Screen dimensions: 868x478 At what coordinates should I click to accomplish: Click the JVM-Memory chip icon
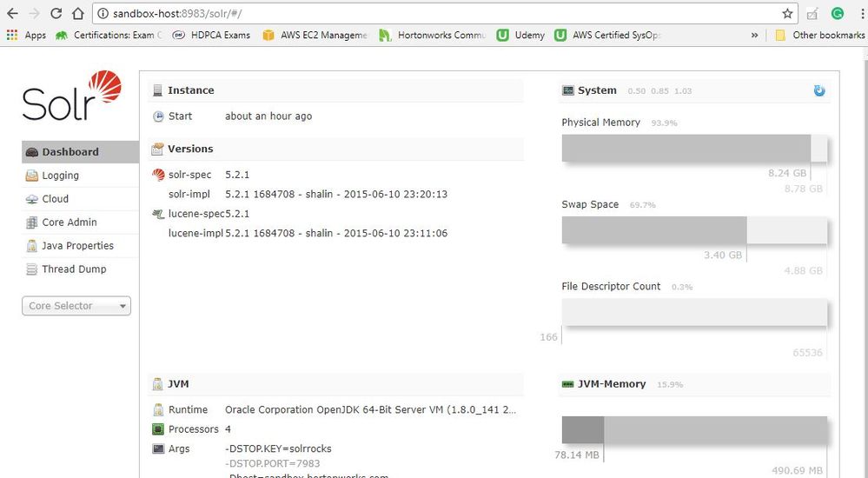pyautogui.click(x=568, y=384)
